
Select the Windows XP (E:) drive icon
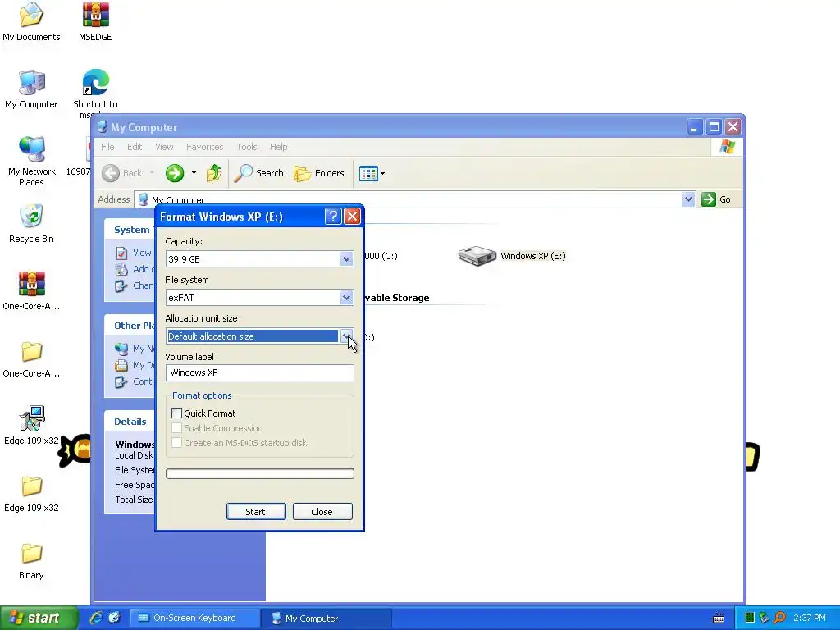tap(512, 256)
